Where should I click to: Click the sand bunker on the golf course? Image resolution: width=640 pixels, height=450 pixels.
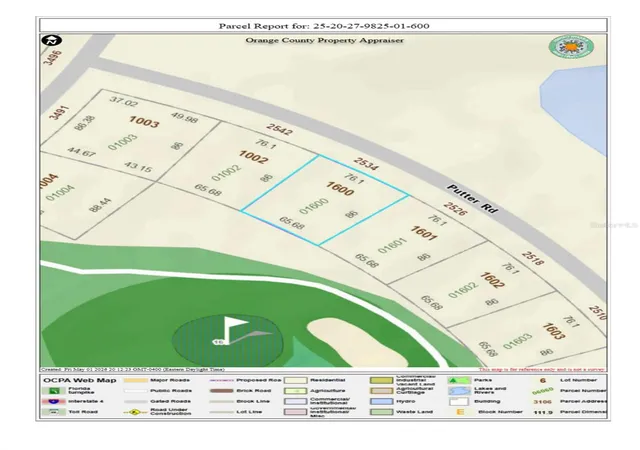coord(357,343)
